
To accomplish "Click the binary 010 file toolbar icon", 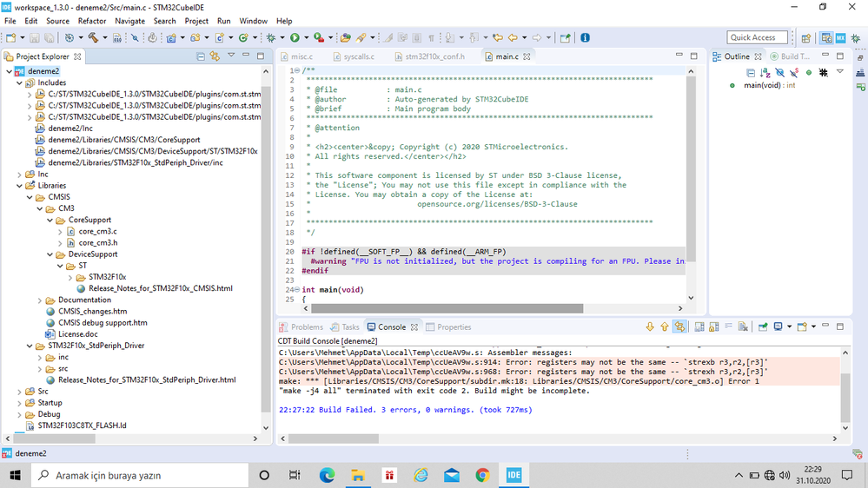I will (x=116, y=37).
